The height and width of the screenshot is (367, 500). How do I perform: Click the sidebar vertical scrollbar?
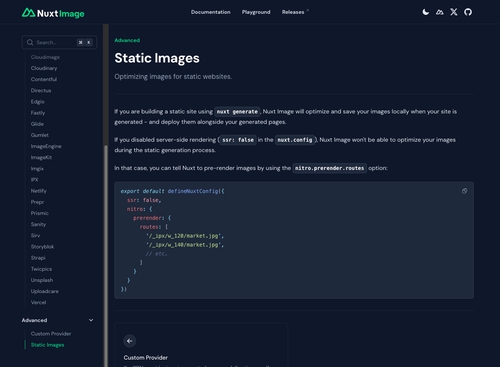(x=106, y=253)
